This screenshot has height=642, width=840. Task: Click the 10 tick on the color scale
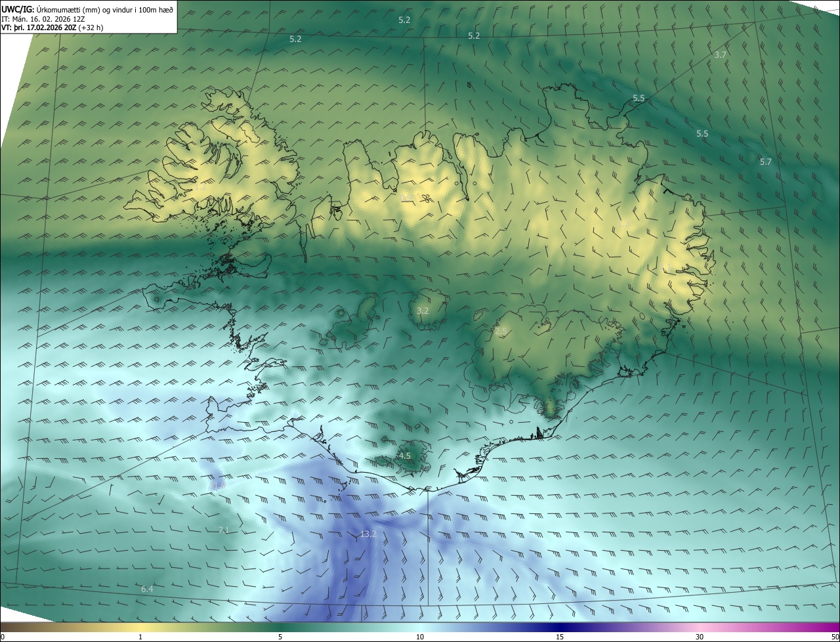(420, 637)
